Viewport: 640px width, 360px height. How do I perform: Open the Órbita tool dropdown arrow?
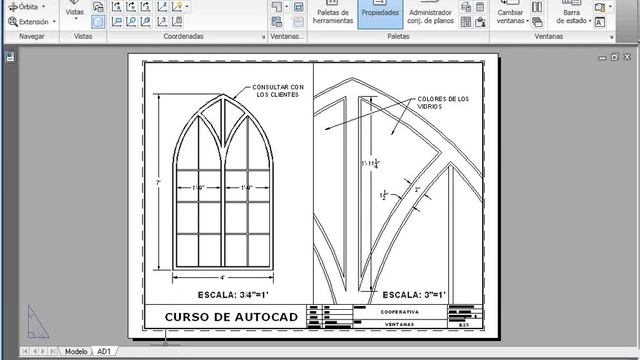point(44,7)
